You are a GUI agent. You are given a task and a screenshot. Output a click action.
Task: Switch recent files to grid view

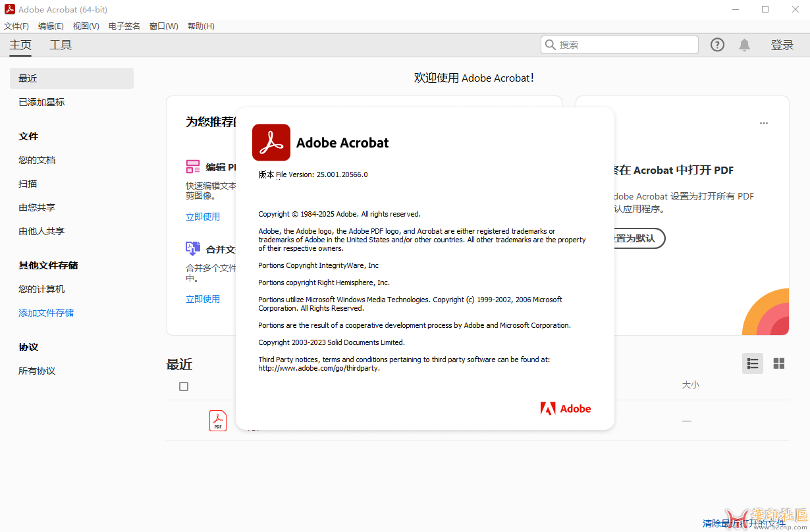[x=779, y=363]
